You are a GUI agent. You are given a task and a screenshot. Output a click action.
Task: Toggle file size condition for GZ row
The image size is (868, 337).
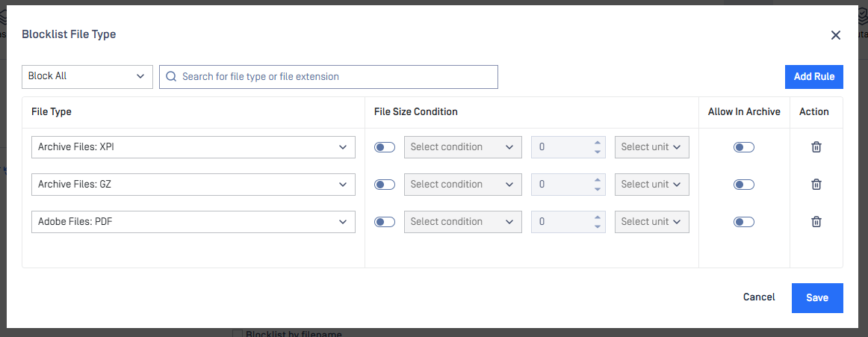pos(385,185)
